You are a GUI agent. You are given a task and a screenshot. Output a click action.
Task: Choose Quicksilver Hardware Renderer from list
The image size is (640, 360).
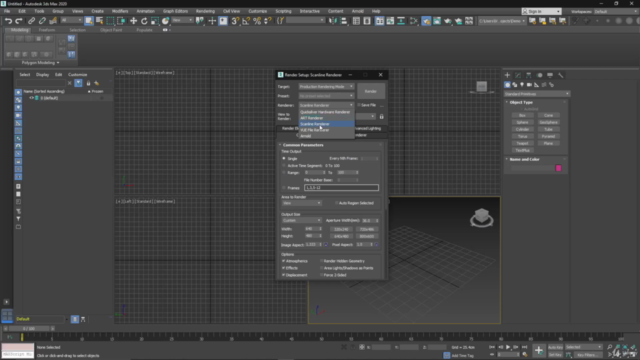point(326,112)
